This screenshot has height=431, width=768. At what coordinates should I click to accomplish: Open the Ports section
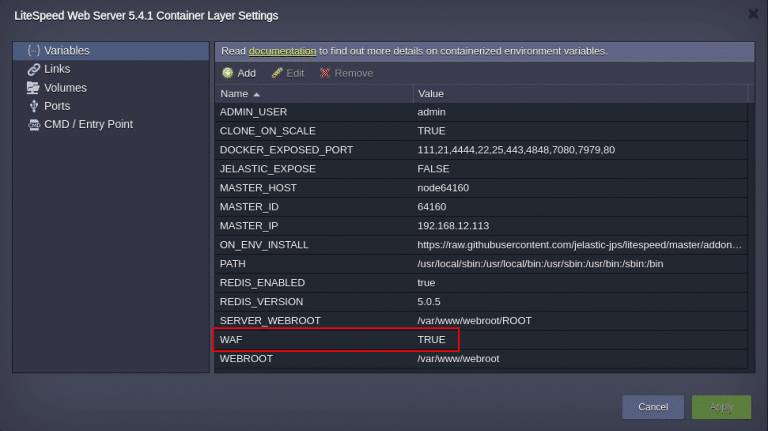pos(111,106)
